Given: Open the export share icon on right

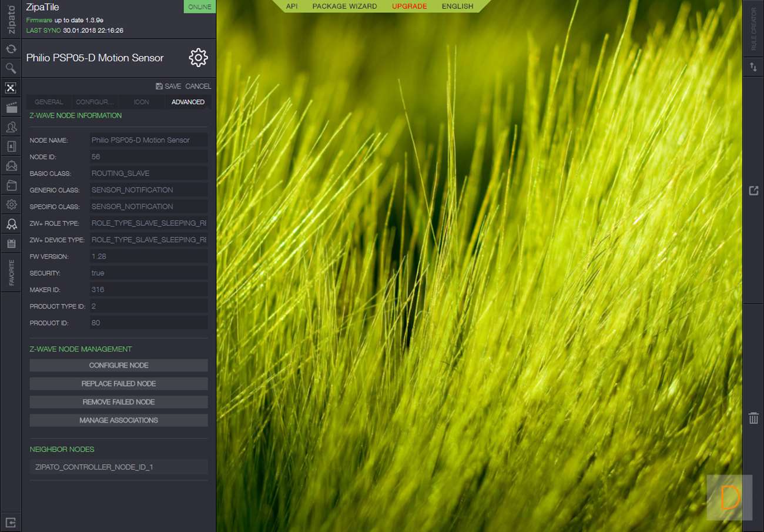Looking at the screenshot, I should [x=753, y=190].
